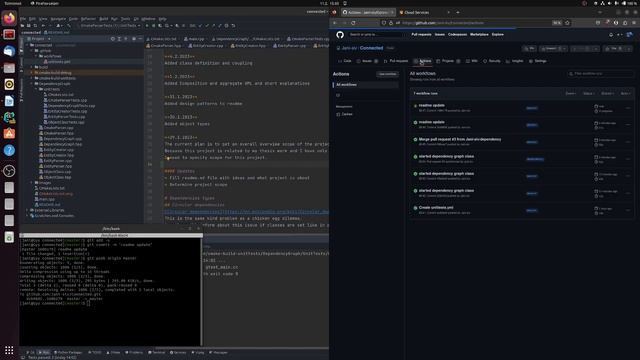Collapse the DependencyGraph folder
Screen dimensions: 640x360
[32, 84]
